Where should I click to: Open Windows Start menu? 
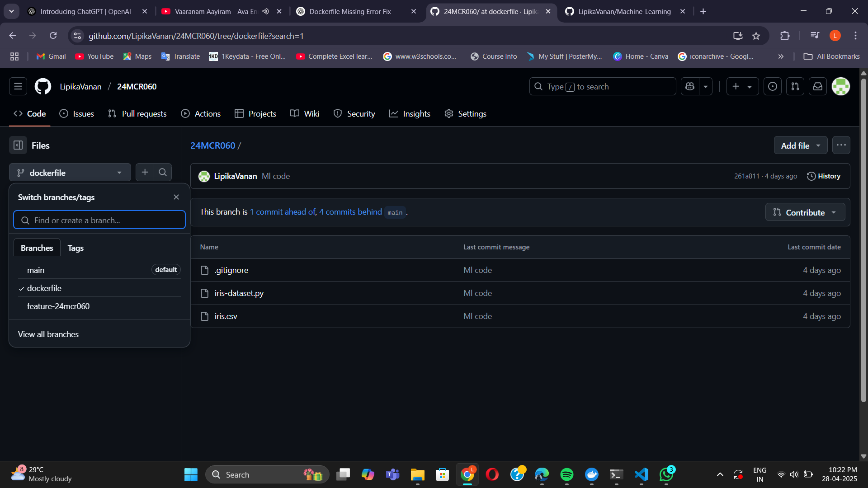click(191, 474)
